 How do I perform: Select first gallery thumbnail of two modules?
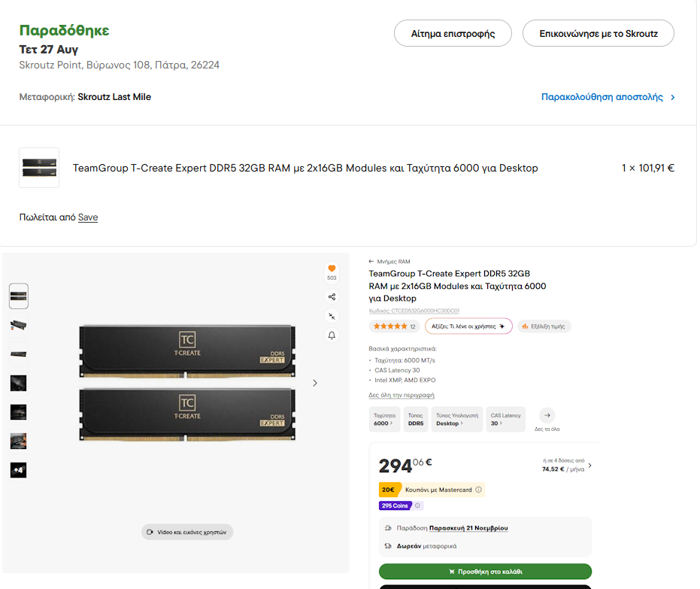tap(19, 296)
